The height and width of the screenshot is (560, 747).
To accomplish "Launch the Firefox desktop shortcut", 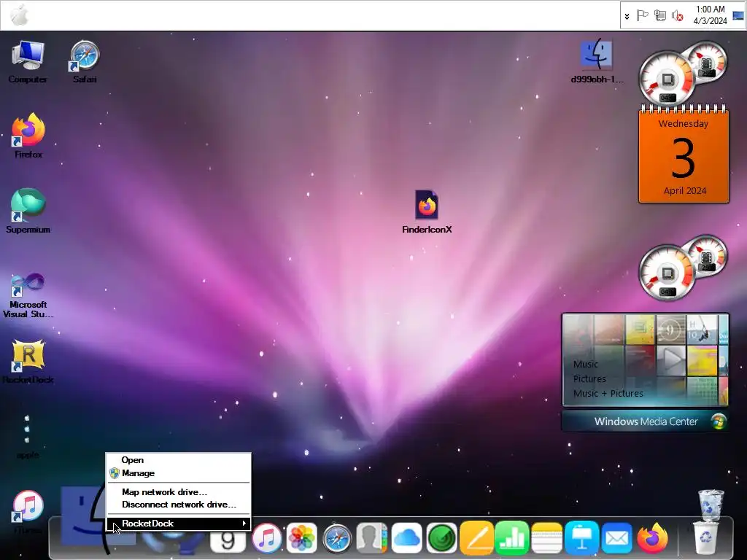I will (x=28, y=136).
